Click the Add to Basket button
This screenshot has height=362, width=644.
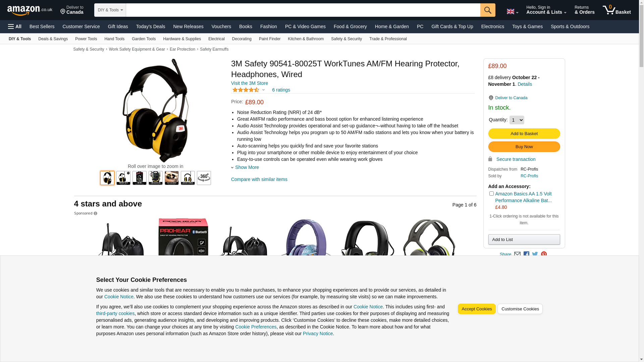[524, 134]
